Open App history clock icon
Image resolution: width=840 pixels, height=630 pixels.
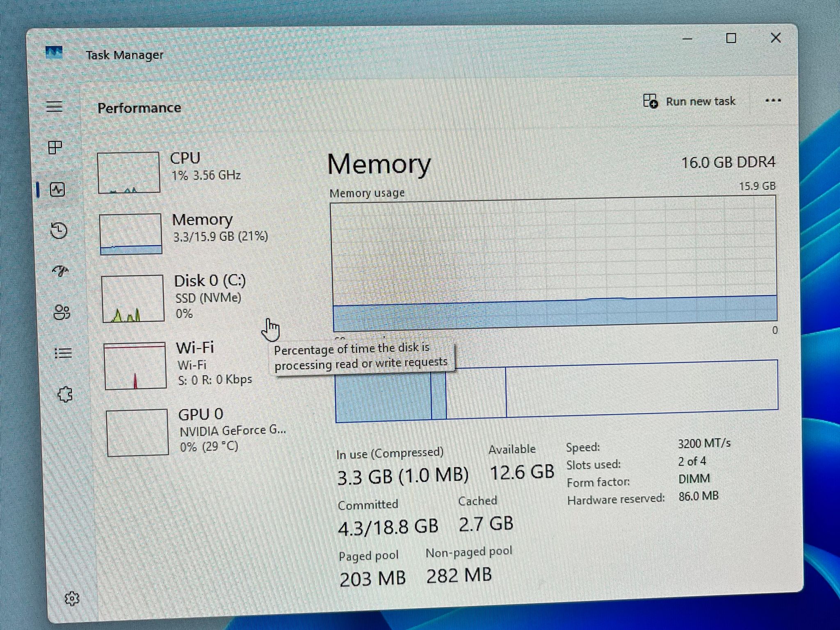coord(59,230)
